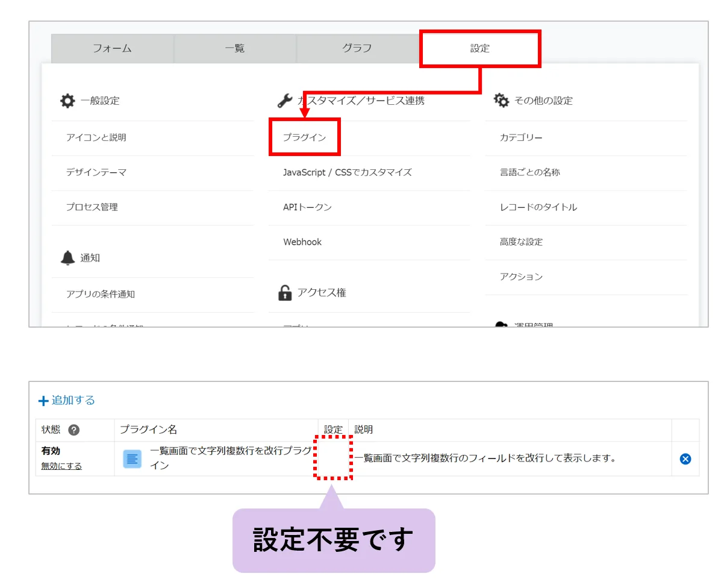727x588 pixels.
Task: Click the 通知 section heading
Action: (90, 258)
